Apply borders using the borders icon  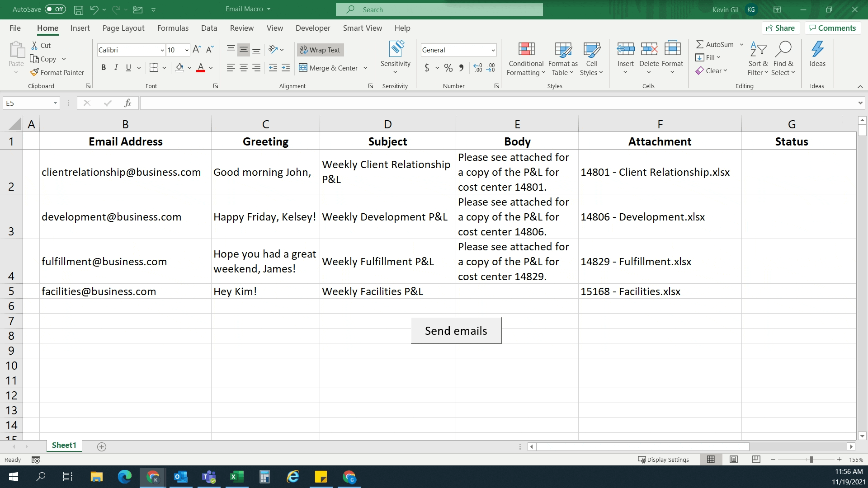154,68
